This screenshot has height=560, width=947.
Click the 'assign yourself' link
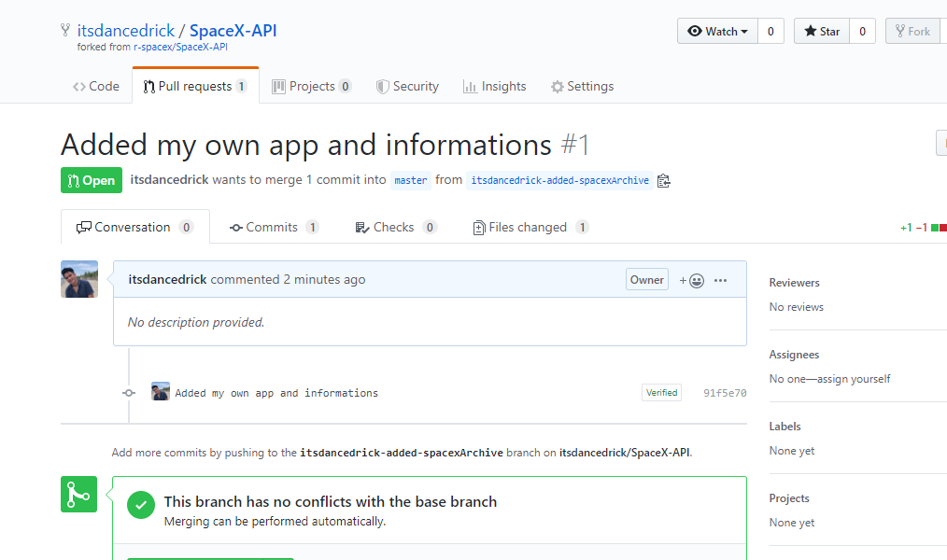854,378
